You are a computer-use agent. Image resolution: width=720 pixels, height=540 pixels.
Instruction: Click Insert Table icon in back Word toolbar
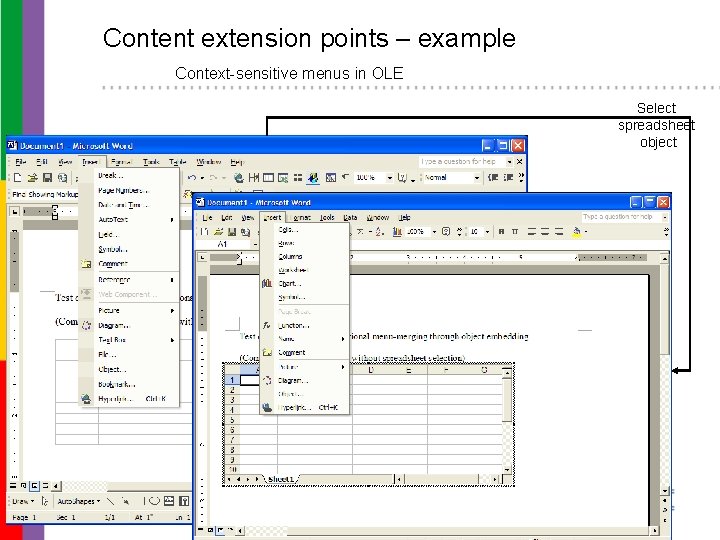click(268, 177)
